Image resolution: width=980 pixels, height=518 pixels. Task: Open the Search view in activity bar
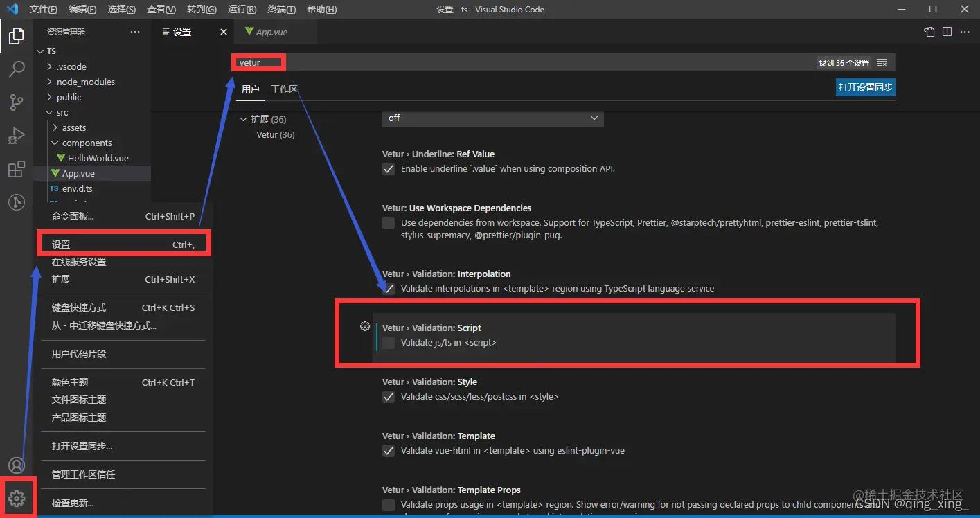[x=17, y=69]
